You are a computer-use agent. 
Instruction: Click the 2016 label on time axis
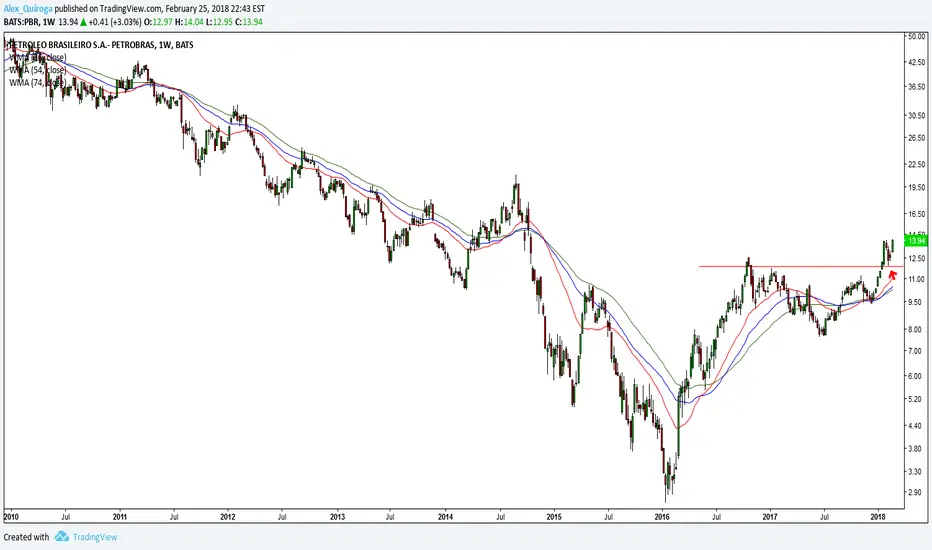click(662, 517)
